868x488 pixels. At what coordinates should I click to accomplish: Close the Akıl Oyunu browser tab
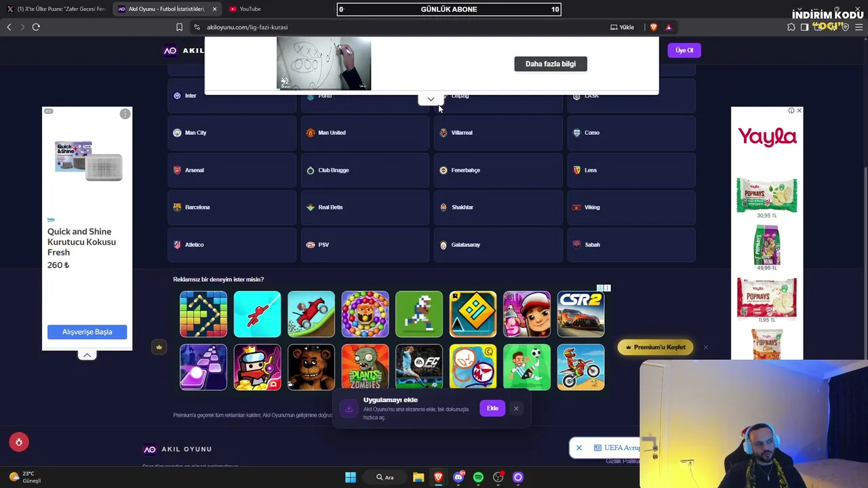(214, 9)
